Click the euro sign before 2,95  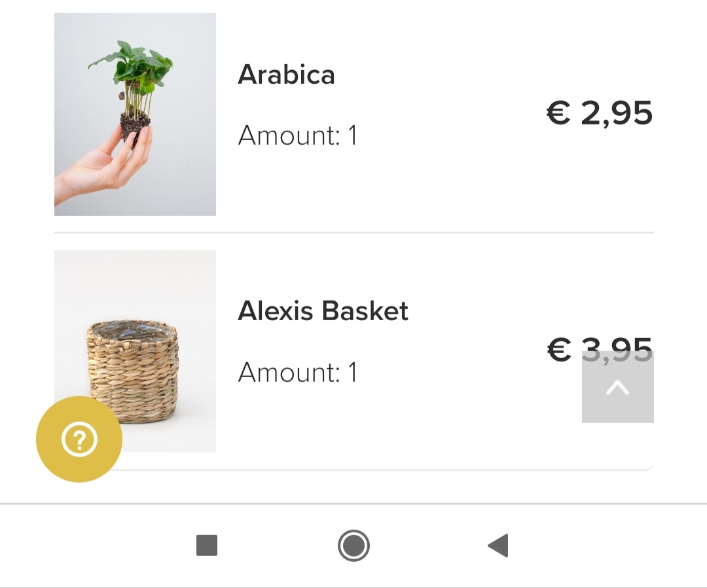[558, 112]
